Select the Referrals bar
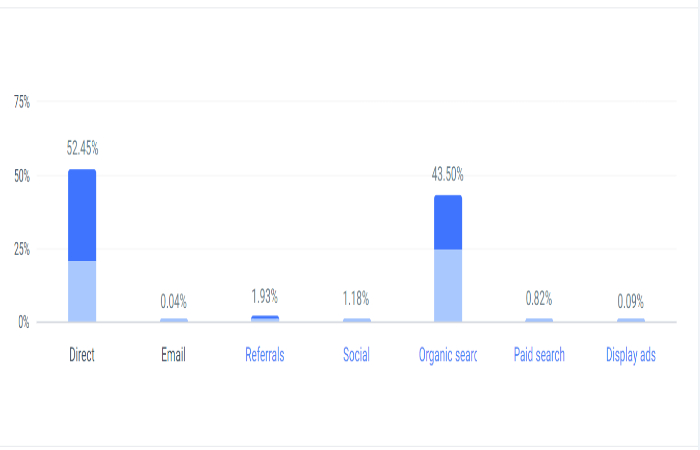 click(265, 318)
